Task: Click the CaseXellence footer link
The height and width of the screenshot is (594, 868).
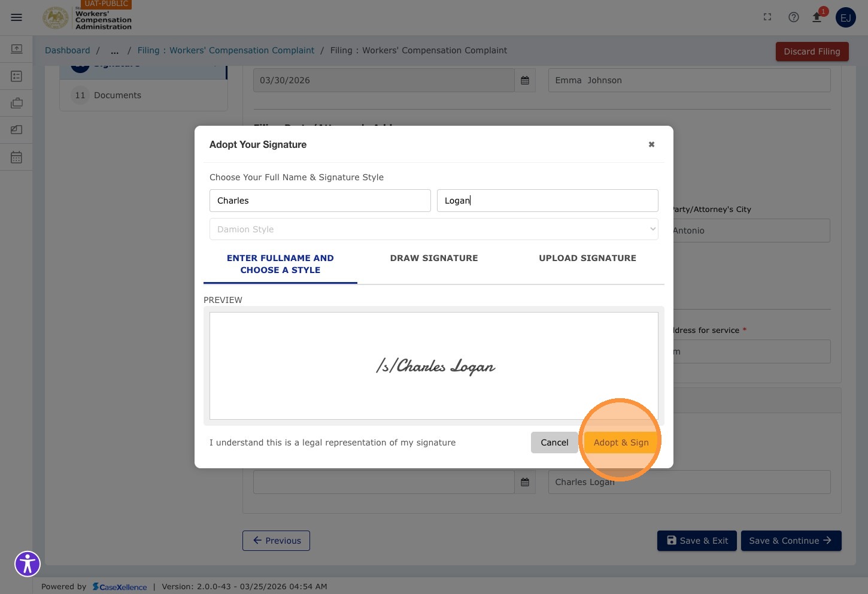Action: (120, 587)
